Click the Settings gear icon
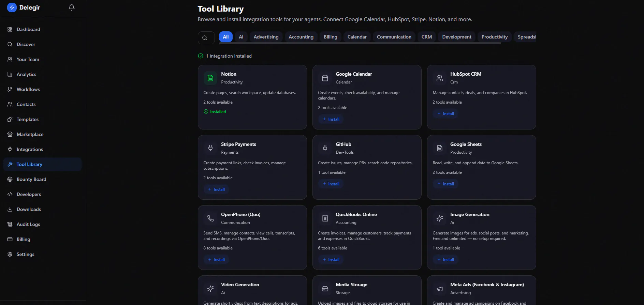This screenshot has width=644, height=305. click(10, 254)
